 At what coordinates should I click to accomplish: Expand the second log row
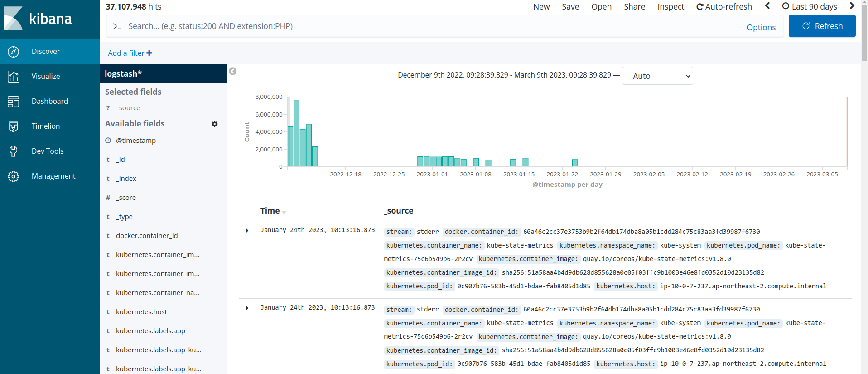(247, 308)
